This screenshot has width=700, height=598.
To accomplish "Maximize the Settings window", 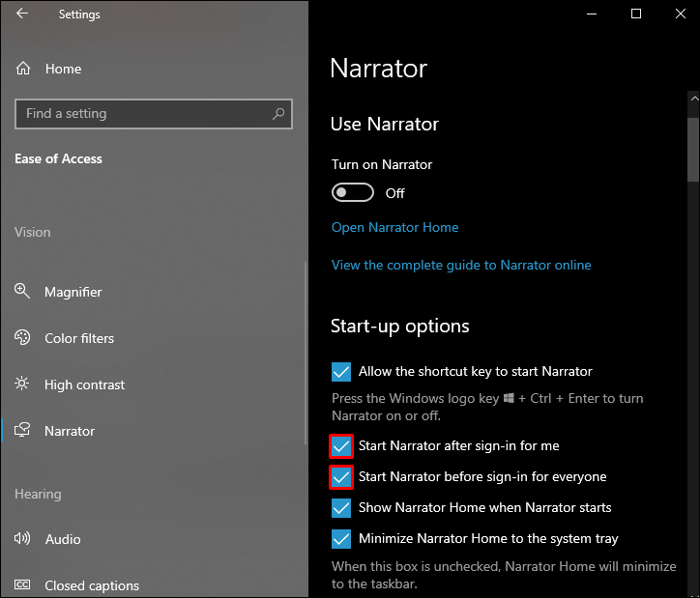I will pos(636,14).
